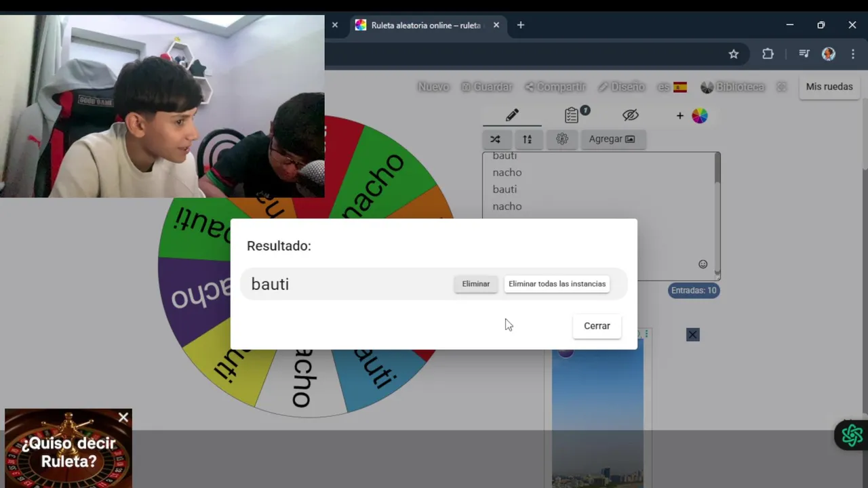The width and height of the screenshot is (868, 488).
Task: Open the Chrome three-dot menu
Action: coord(853,54)
